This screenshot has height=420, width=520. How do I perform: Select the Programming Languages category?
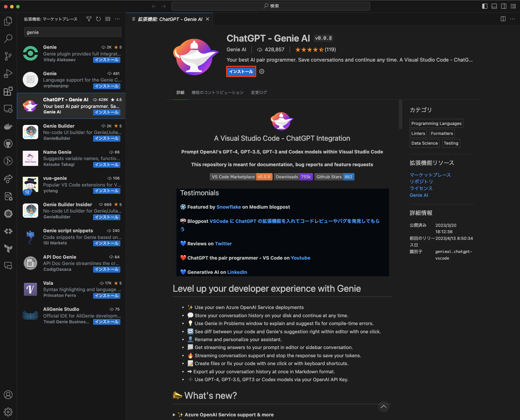pos(436,123)
